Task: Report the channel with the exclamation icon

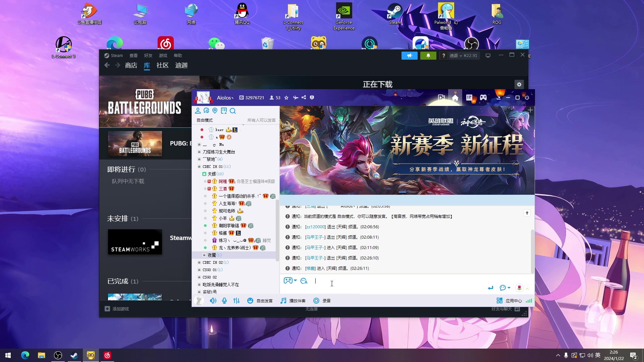Action: coord(312,98)
